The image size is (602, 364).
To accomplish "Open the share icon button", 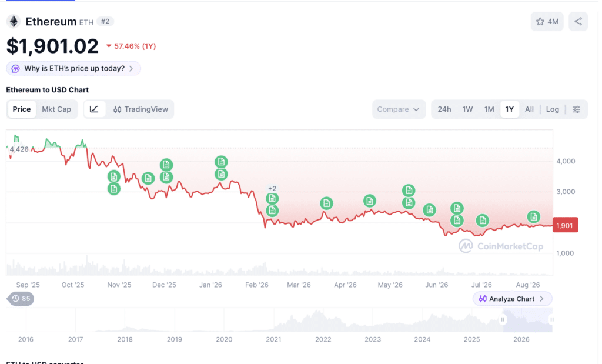I will pos(578,22).
